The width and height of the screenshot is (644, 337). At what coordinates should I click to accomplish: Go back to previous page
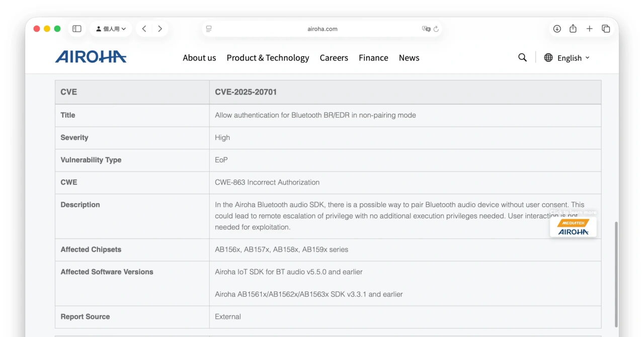click(x=144, y=29)
